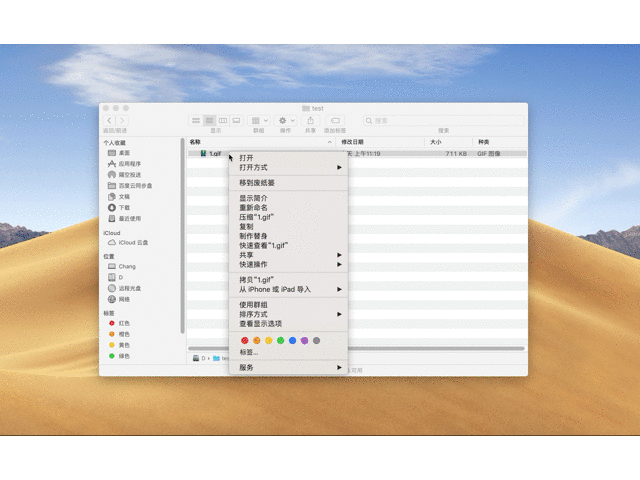Choose 显示简介 in context menu
Image resolution: width=640 pixels, height=480 pixels.
pyautogui.click(x=289, y=198)
